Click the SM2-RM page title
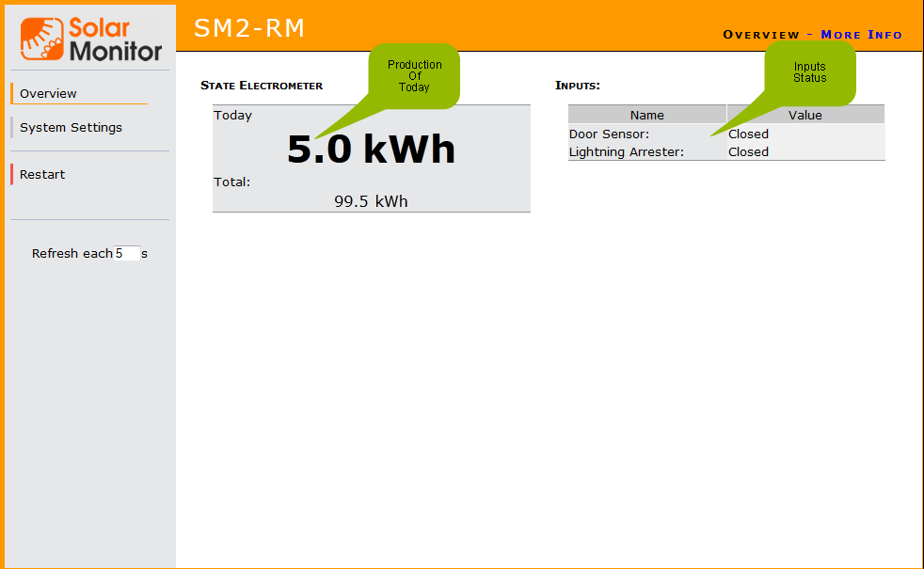924x569 pixels. click(249, 28)
